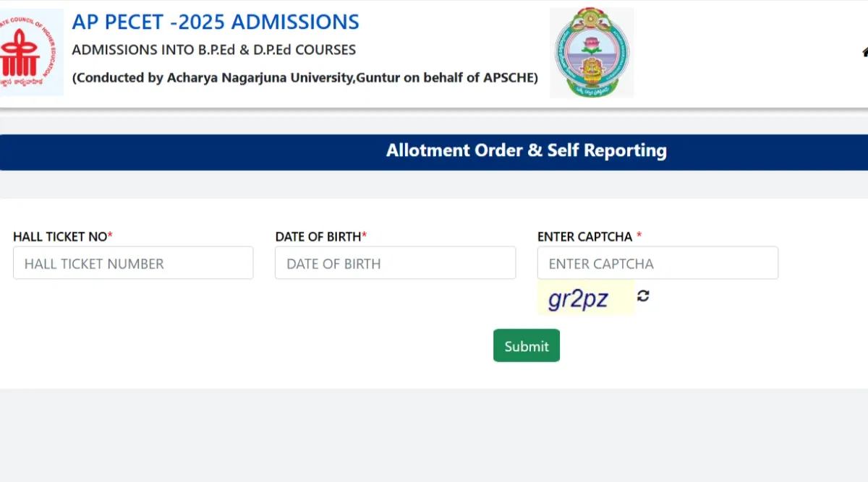Viewport: 868px width, 482px height.
Task: Click the gr2pz captcha image
Action: pyautogui.click(x=585, y=298)
